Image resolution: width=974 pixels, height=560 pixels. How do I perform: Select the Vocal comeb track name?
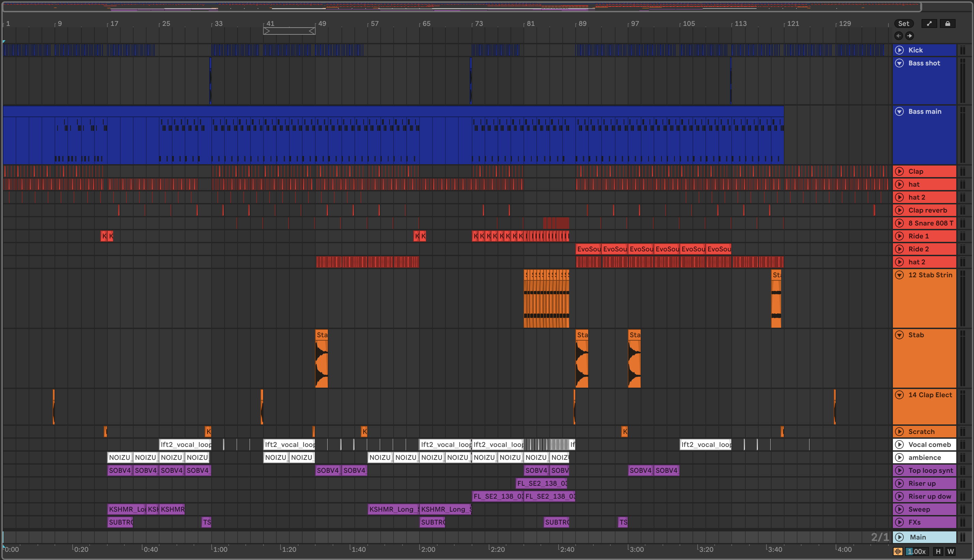pos(929,445)
